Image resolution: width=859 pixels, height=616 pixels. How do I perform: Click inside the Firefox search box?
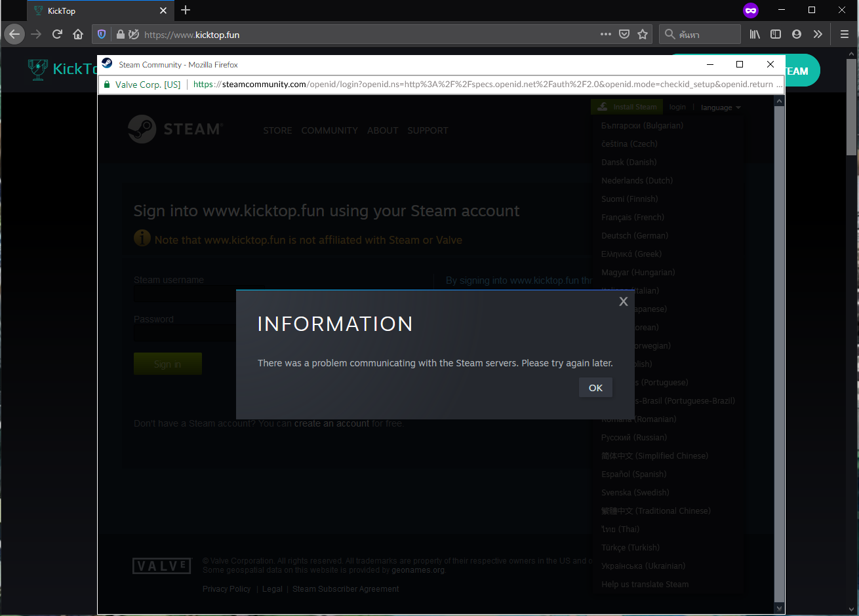[700, 34]
